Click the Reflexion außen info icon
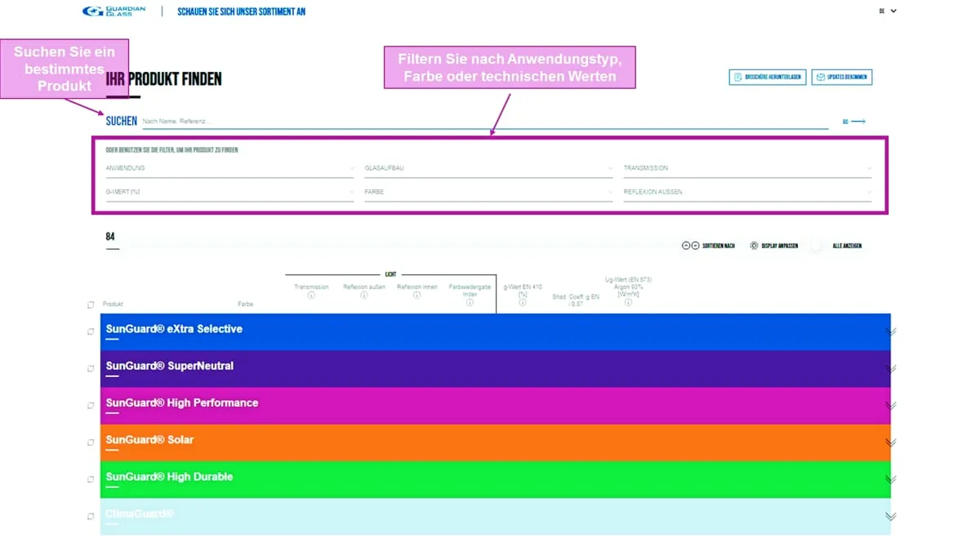980x551 pixels. [364, 295]
